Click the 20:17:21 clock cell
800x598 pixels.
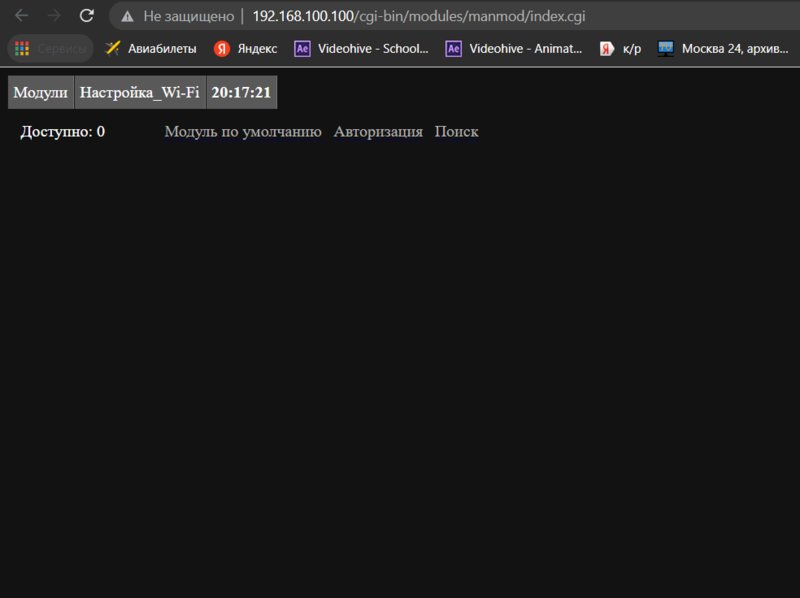(241, 92)
